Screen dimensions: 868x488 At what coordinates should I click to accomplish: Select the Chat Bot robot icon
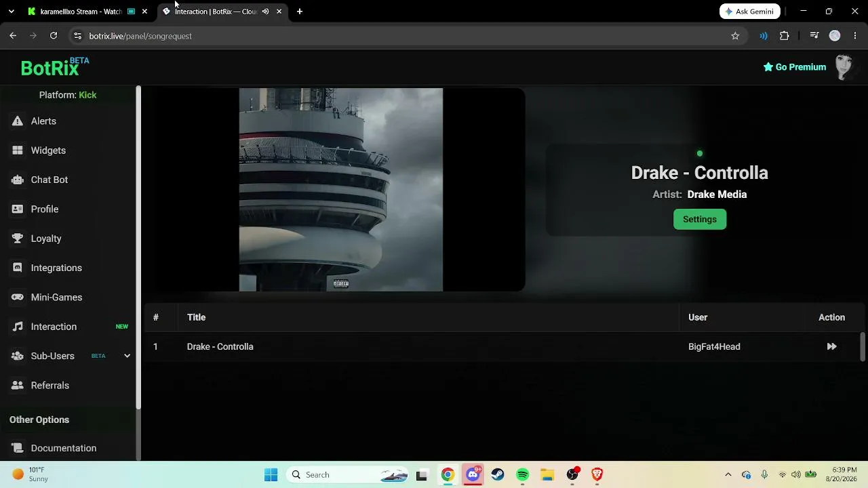(18, 180)
